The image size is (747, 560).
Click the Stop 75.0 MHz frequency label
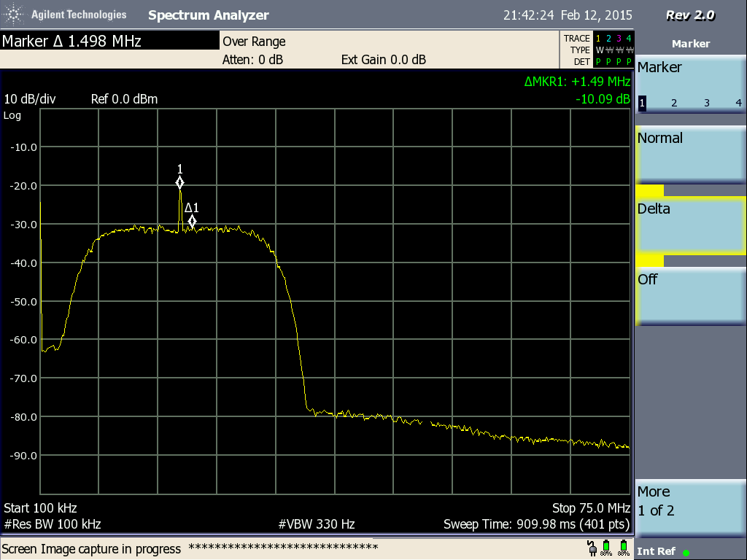pyautogui.click(x=591, y=507)
